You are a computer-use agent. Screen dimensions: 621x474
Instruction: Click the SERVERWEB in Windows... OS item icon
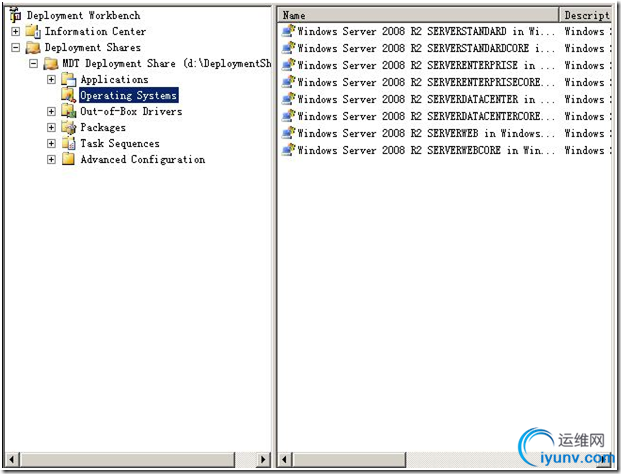click(x=288, y=133)
